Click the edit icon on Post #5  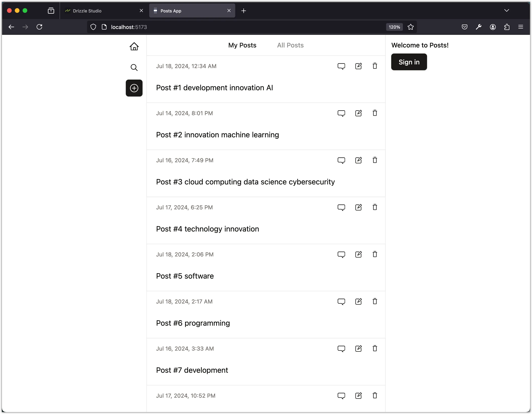[358, 254]
